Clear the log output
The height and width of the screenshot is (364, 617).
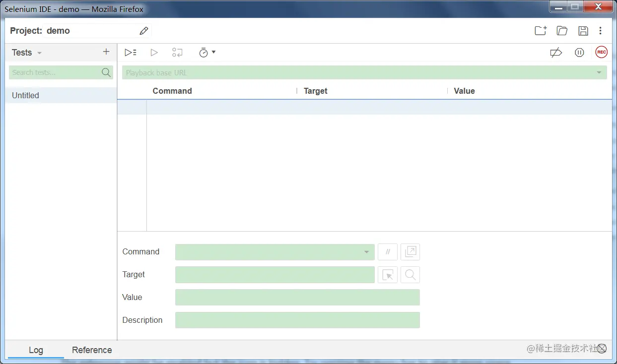coord(602,349)
